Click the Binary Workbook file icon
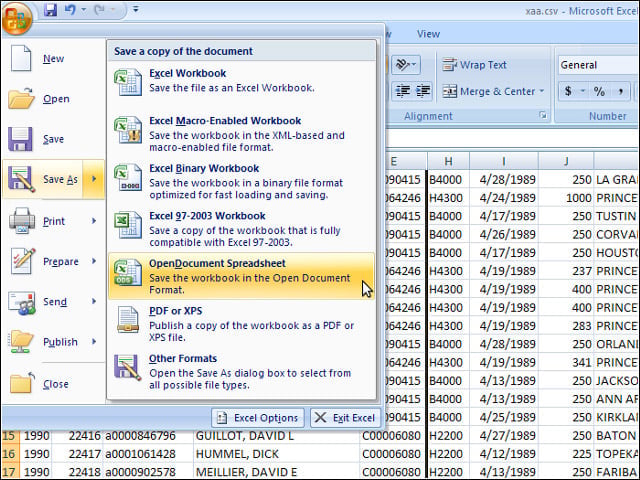 (128, 177)
